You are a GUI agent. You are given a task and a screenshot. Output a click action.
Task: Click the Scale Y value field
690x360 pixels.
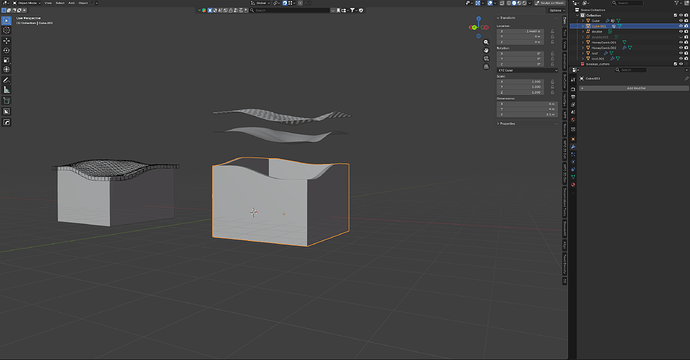521,87
